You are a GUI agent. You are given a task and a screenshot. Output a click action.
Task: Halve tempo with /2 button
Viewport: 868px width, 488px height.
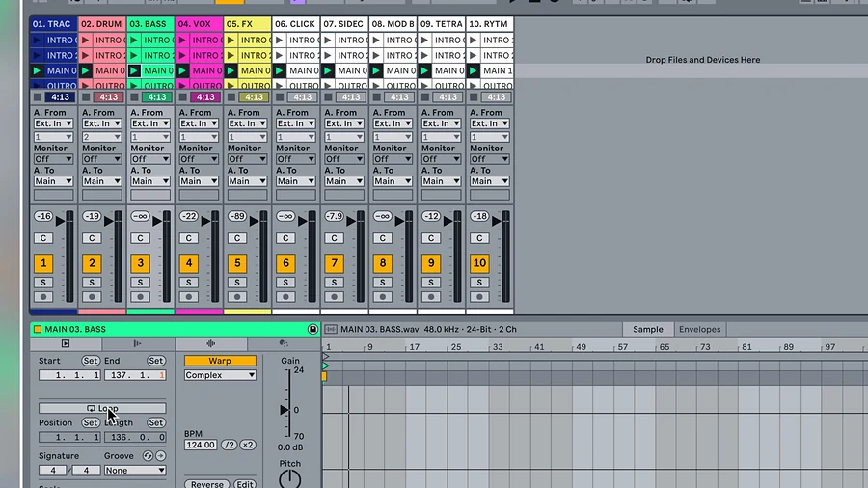click(x=230, y=445)
